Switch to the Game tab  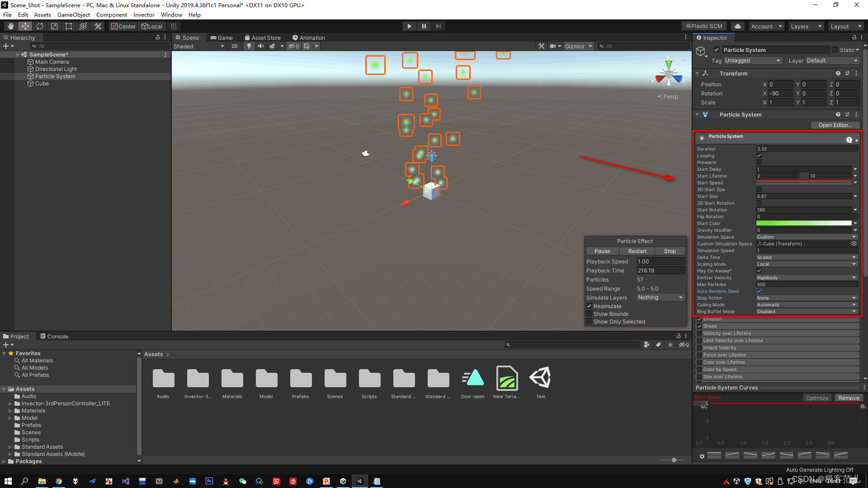[222, 38]
